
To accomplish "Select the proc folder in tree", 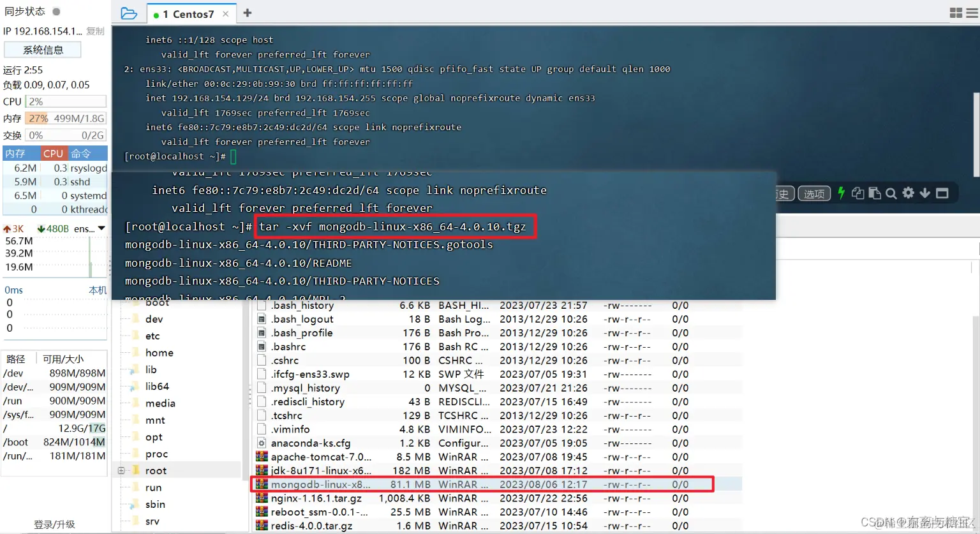I will 156,454.
